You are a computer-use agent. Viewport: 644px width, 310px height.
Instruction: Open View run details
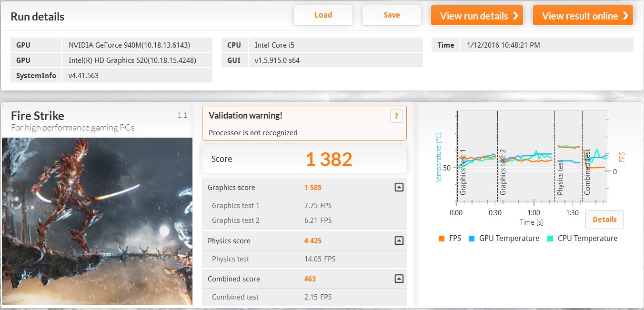(x=477, y=16)
